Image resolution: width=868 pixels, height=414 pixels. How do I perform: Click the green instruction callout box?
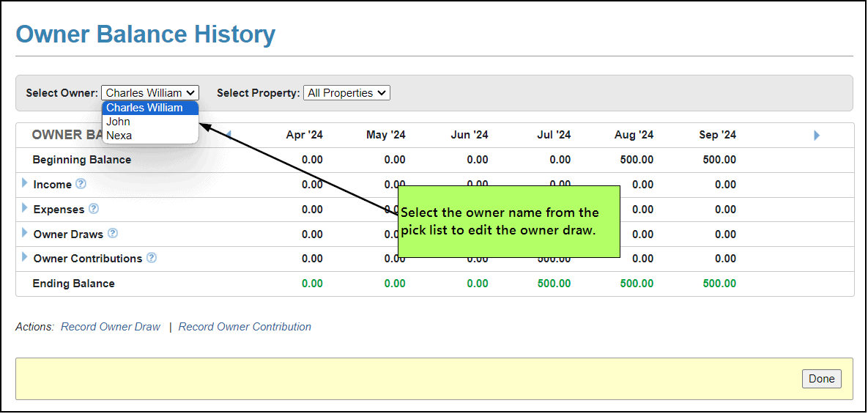(x=508, y=221)
